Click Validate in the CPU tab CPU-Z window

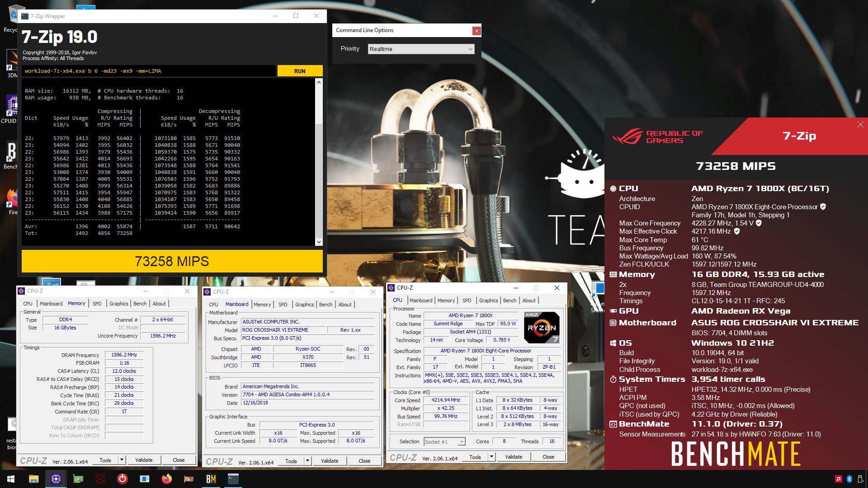coord(514,457)
